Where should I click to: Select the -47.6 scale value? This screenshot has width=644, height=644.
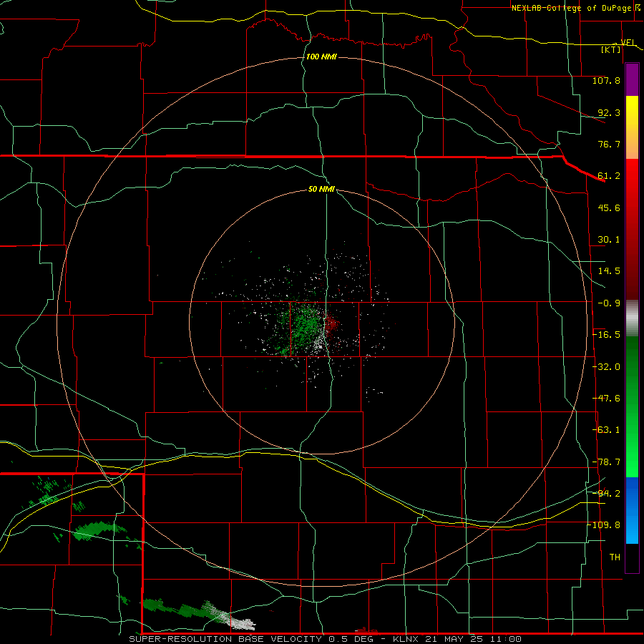coord(606,399)
